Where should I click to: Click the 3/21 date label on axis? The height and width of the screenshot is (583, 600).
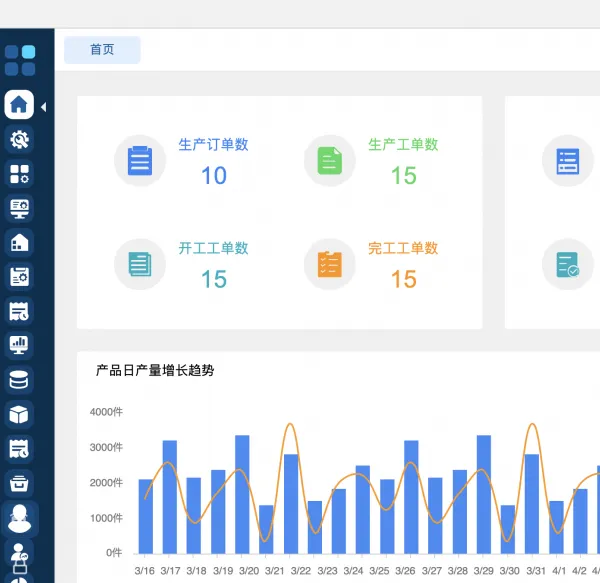coord(275,571)
